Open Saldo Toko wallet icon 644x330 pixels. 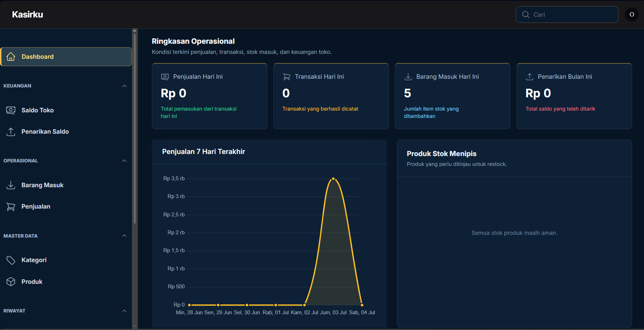click(x=11, y=110)
